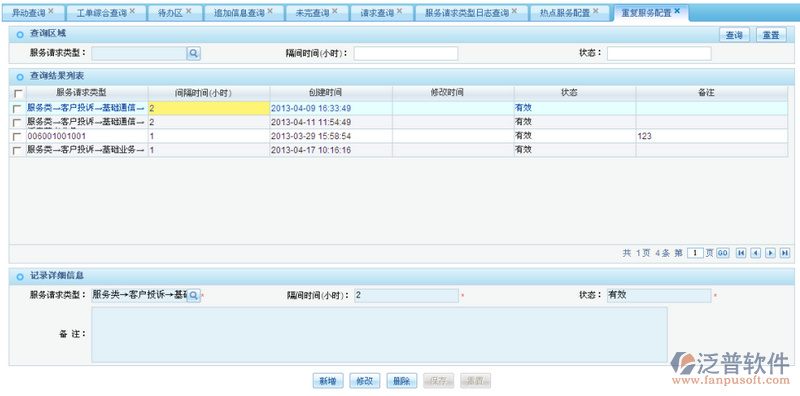Go to the next results page
Image resolution: width=800 pixels, height=396 pixels.
click(770, 253)
